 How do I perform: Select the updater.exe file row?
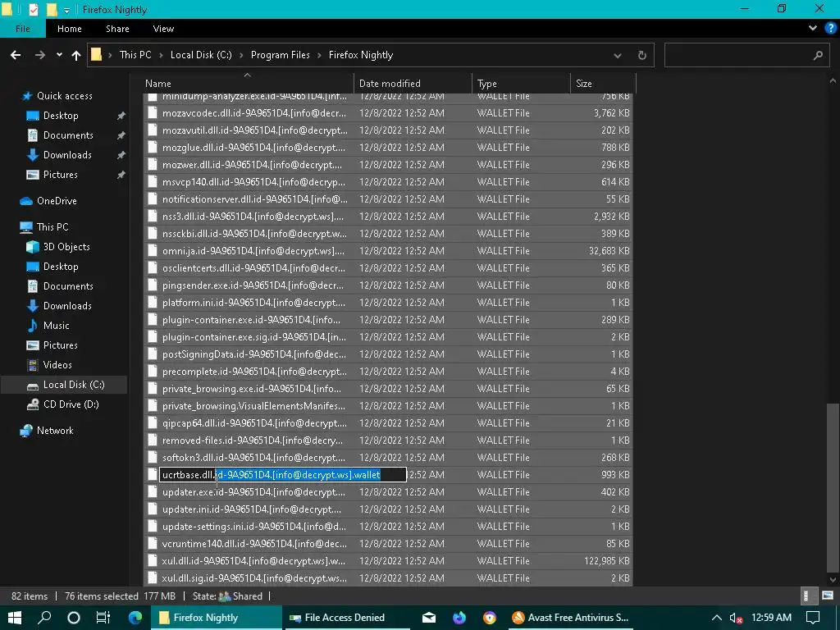[388, 492]
